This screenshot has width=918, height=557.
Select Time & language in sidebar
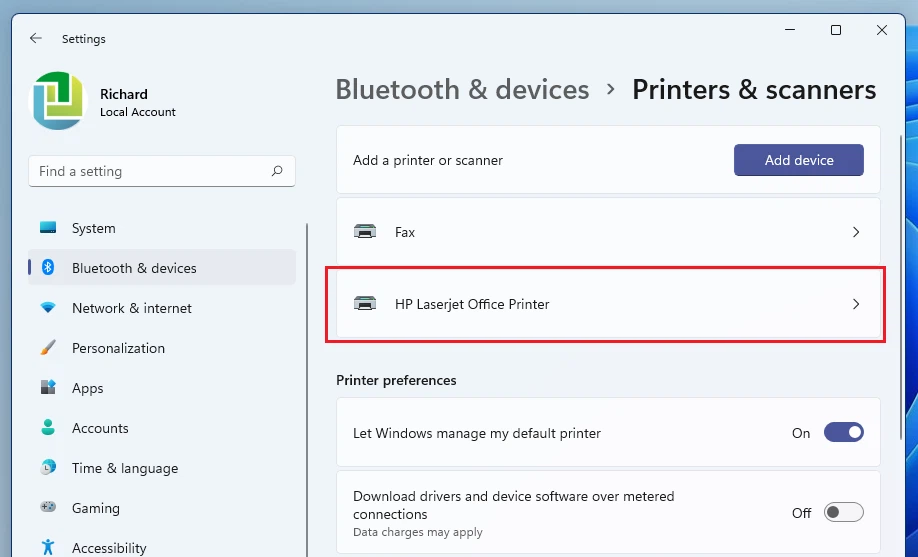pyautogui.click(x=124, y=468)
